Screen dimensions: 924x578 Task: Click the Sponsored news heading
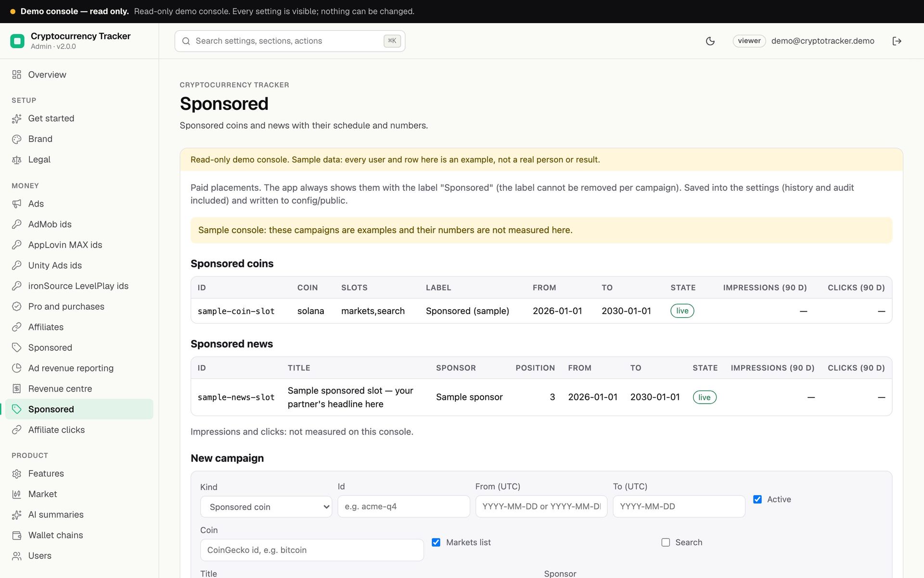point(231,344)
